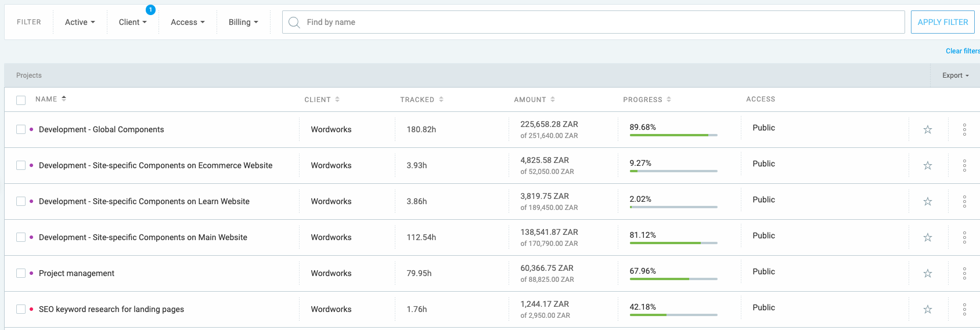The width and height of the screenshot is (980, 330).
Task: Tick checkbox for Development - Global Components
Action: 21,129
